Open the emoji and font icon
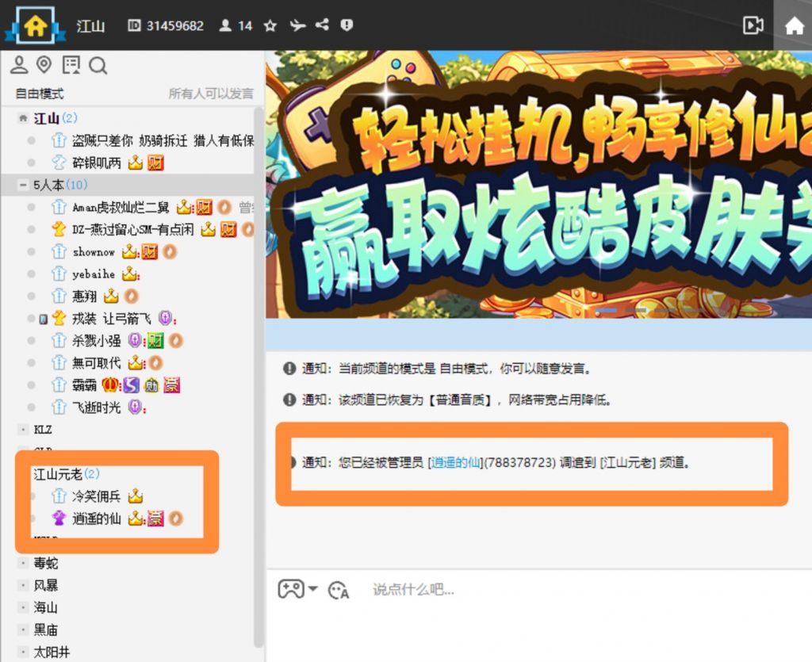The image size is (812, 662). 339,590
